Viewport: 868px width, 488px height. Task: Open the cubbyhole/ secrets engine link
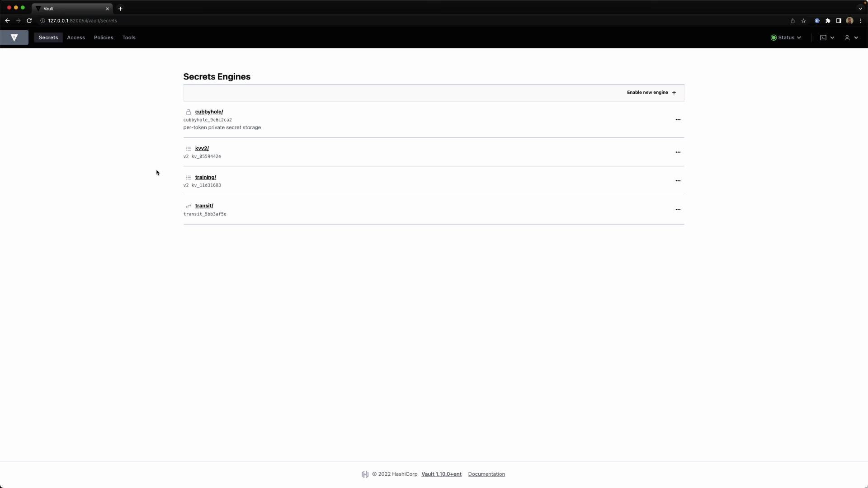[209, 112]
